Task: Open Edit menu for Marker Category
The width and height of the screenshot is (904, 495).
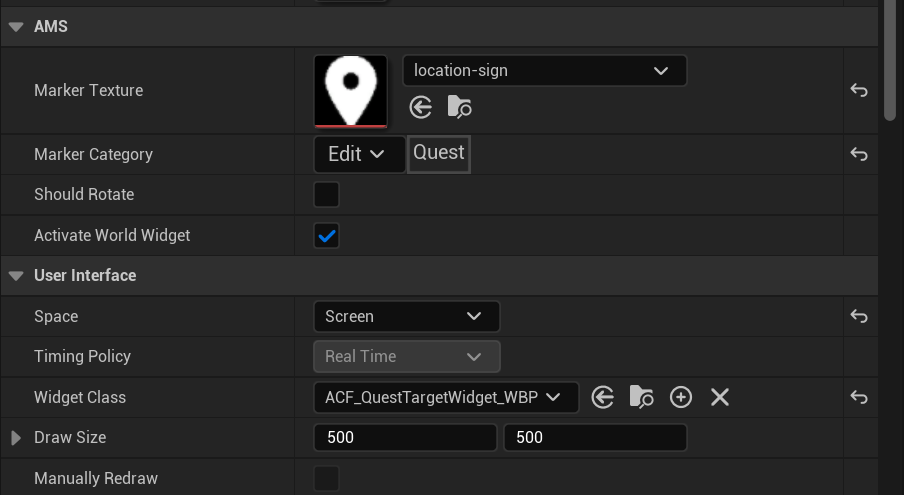Action: pos(359,154)
